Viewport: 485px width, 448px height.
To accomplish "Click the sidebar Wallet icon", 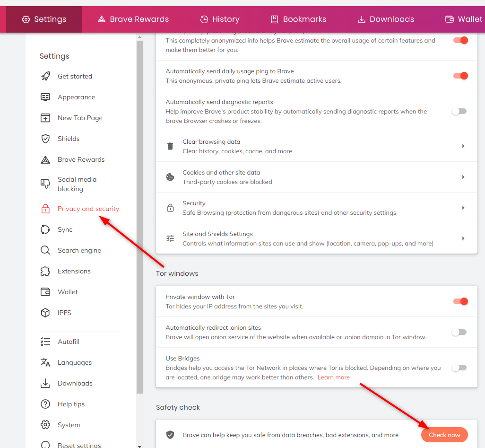I will (x=45, y=292).
